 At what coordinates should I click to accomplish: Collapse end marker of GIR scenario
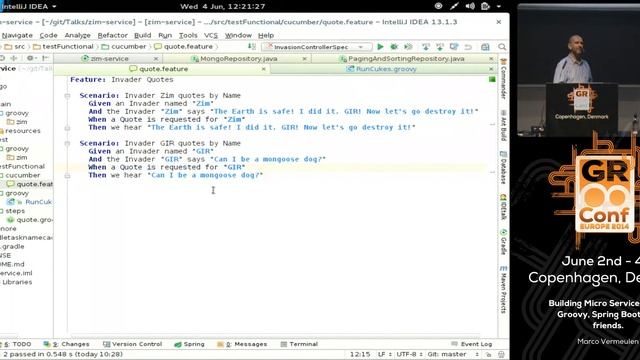(67, 176)
